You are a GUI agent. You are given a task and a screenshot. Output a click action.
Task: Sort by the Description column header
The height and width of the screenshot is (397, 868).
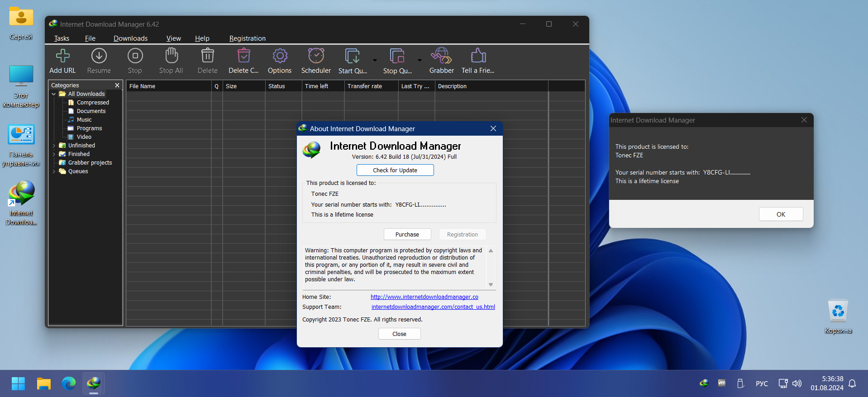tap(491, 86)
